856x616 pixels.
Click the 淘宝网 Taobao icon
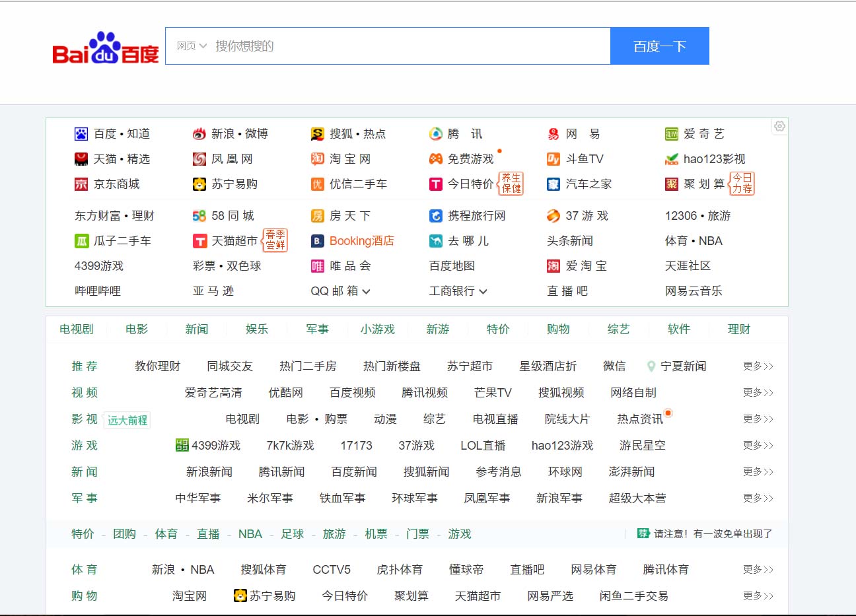(x=318, y=159)
